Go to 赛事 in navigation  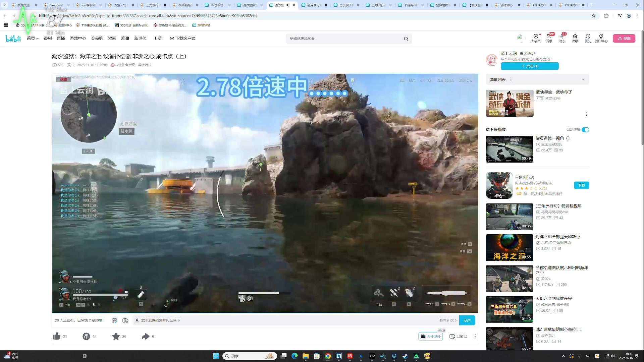125,39
